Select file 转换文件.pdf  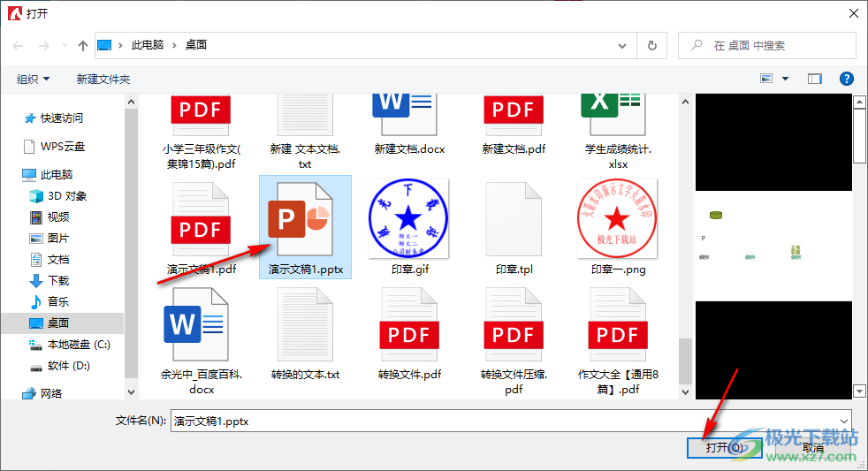[x=409, y=334]
